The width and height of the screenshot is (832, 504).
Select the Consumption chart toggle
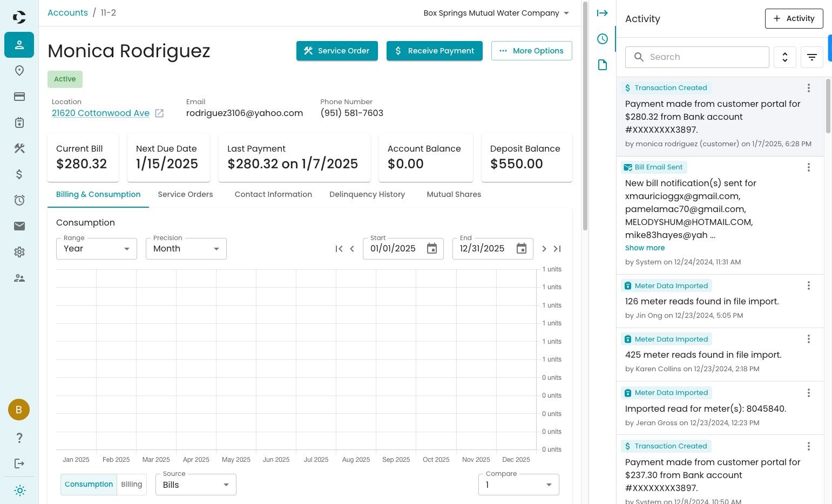[x=89, y=485]
